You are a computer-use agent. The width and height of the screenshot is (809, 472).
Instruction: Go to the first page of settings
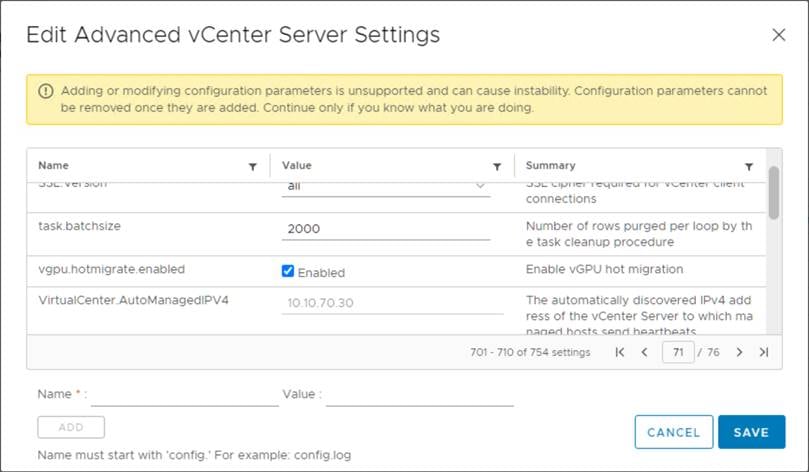(x=620, y=352)
